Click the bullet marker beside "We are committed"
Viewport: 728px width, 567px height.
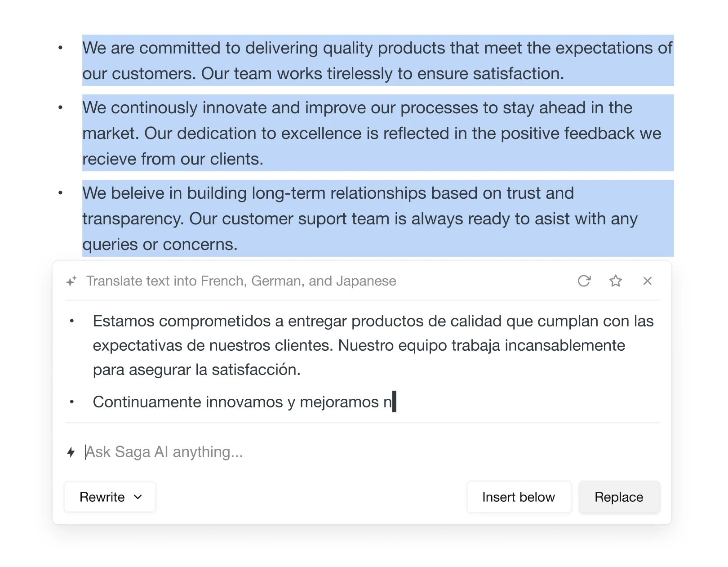61,48
